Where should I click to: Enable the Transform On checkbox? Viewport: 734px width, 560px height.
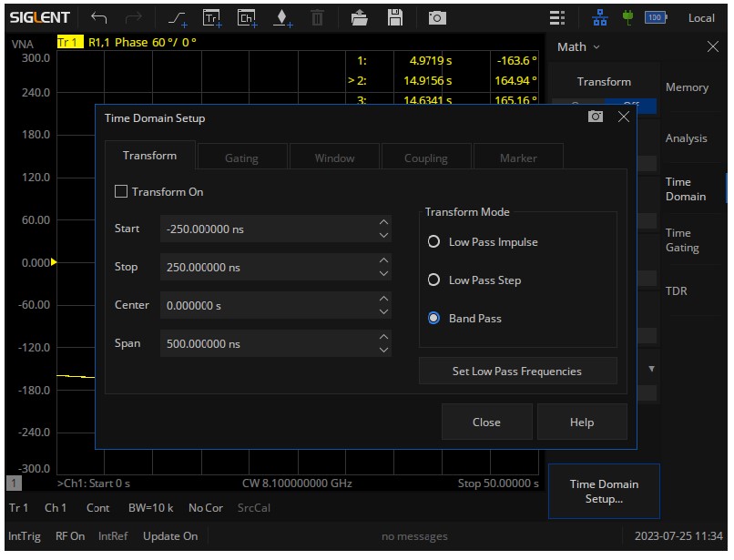click(x=121, y=192)
